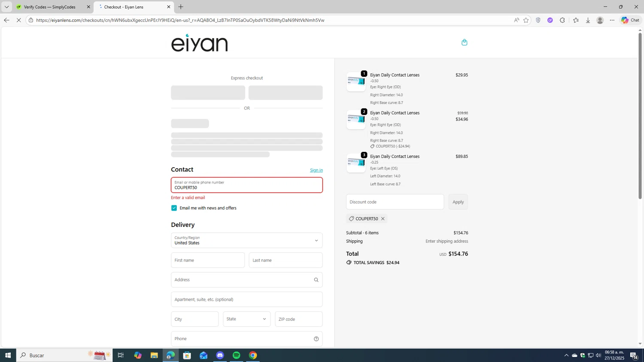Open the browser extensions icon
644x362 pixels.
click(562, 20)
